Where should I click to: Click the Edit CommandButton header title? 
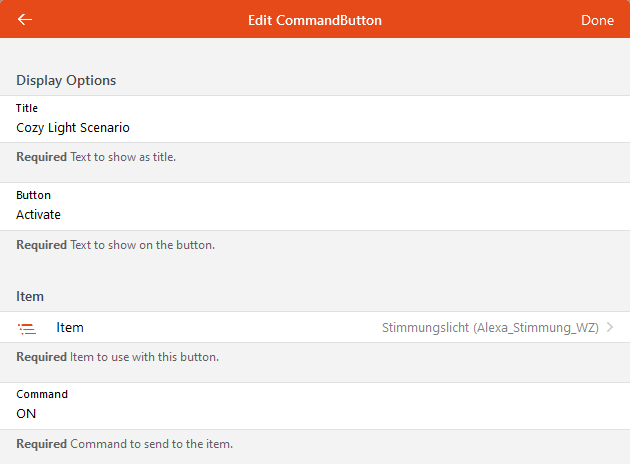(315, 20)
